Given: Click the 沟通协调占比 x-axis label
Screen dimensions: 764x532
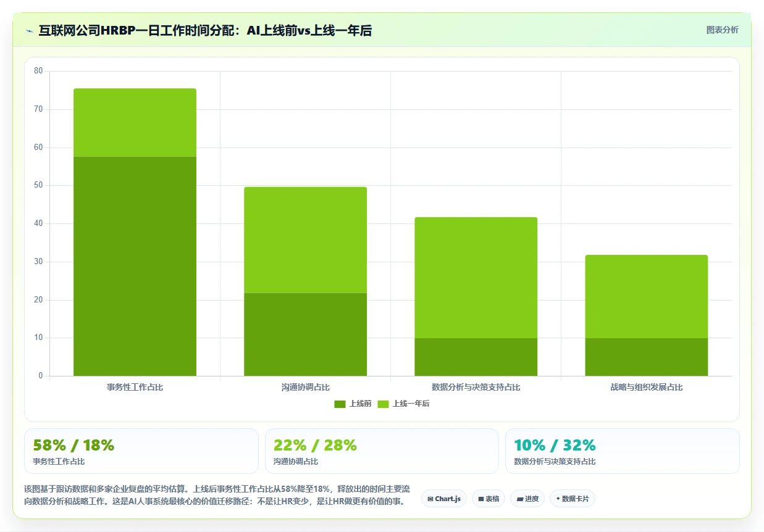Looking at the screenshot, I should click(x=305, y=388).
